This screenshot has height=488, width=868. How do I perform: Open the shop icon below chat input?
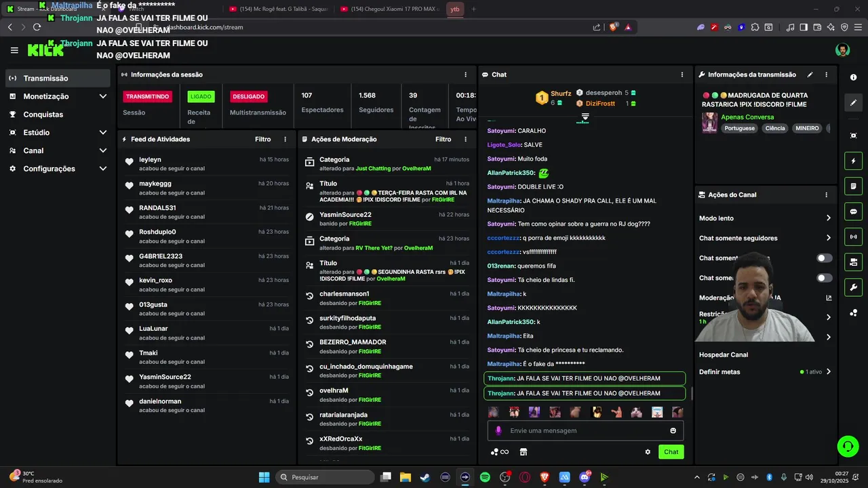pos(524,452)
